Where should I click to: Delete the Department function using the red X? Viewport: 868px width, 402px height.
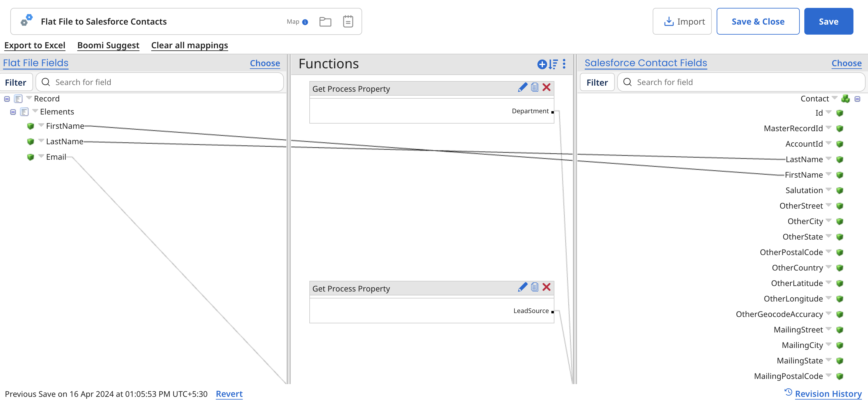click(547, 87)
